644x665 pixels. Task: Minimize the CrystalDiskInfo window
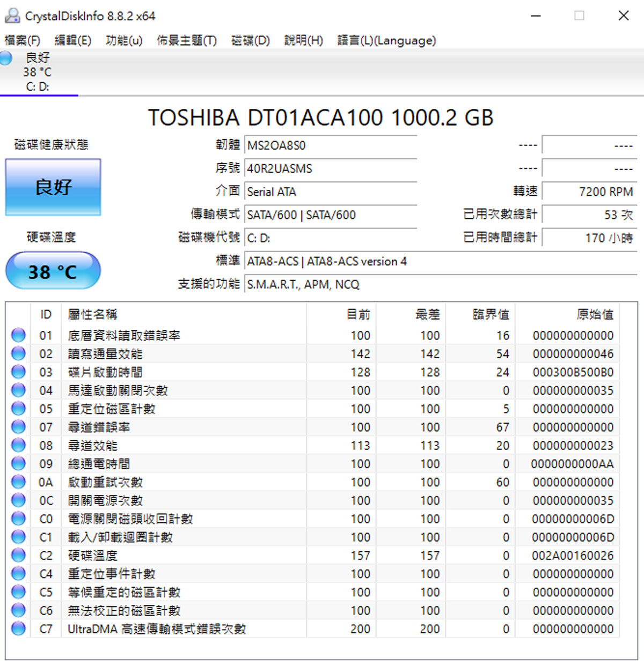tap(536, 16)
